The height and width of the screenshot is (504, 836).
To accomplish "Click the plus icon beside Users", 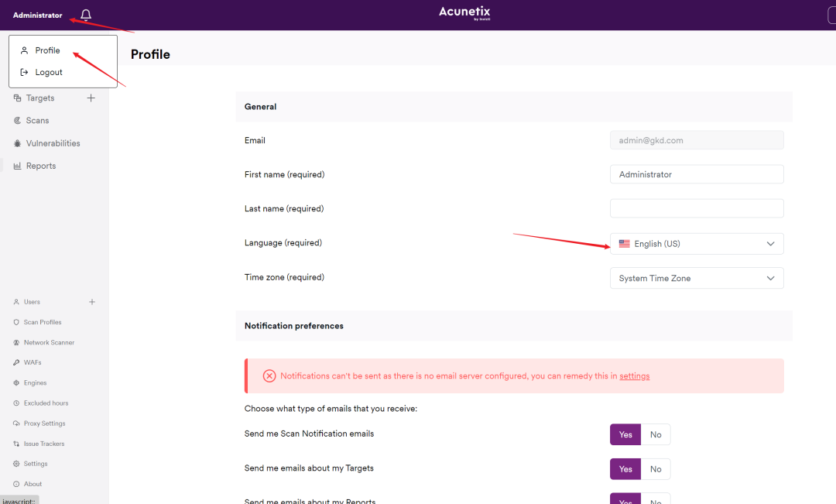I will click(x=92, y=302).
